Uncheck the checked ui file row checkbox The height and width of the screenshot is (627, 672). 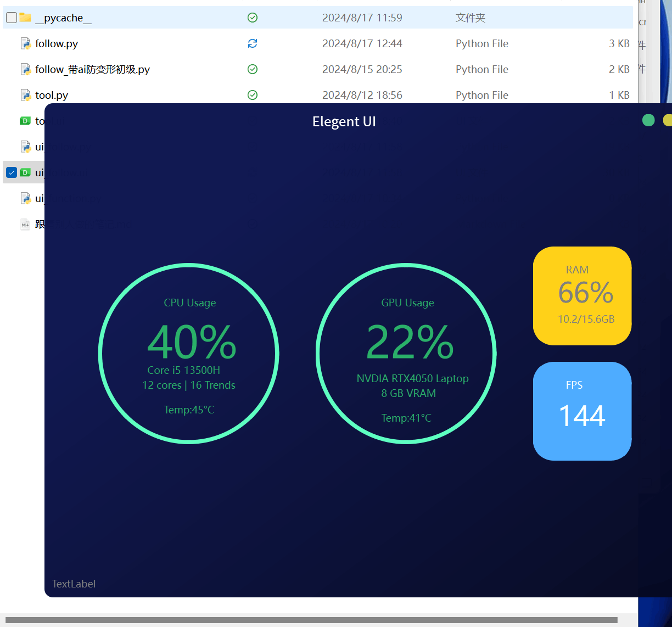tap(12, 172)
